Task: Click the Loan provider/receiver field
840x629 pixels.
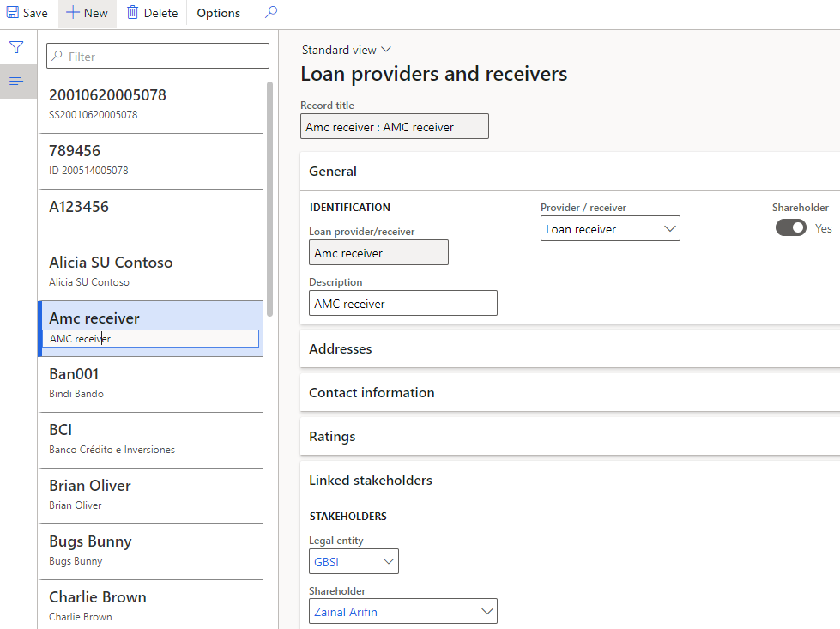Action: [x=378, y=252]
